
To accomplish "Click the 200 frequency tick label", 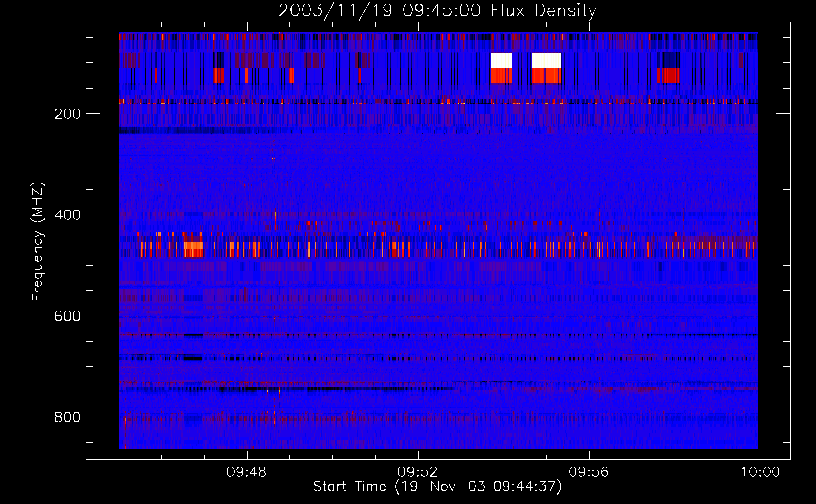I will coord(68,114).
